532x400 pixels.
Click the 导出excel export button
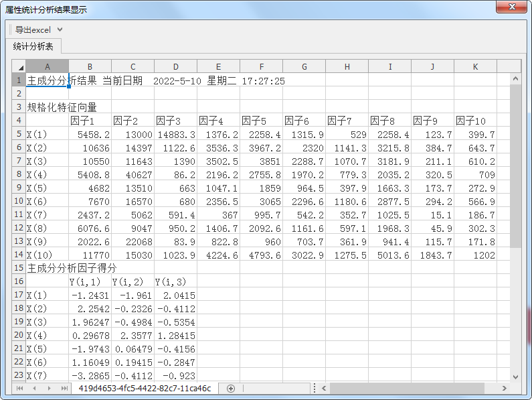[x=33, y=29]
